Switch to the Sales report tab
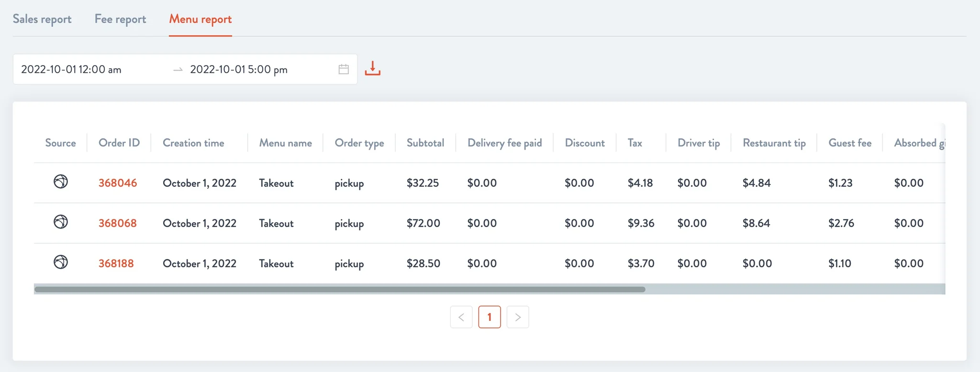This screenshot has height=372, width=980. click(x=42, y=19)
